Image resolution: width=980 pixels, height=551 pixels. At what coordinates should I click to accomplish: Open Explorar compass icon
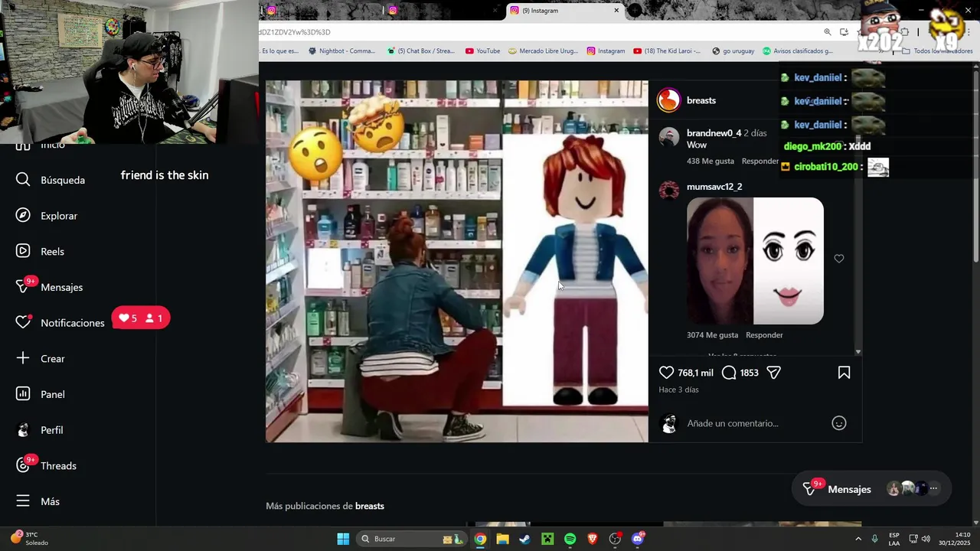pos(24,216)
